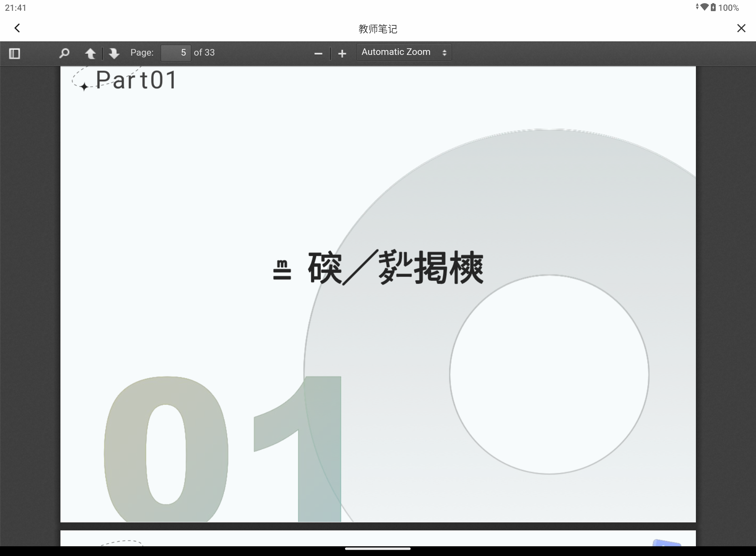Go to the next page arrow

(x=114, y=53)
